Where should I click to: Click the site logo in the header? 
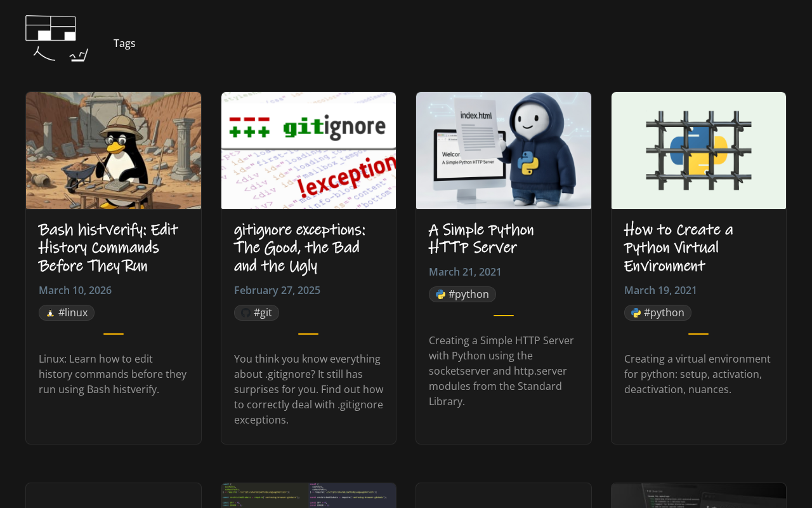[57, 39]
